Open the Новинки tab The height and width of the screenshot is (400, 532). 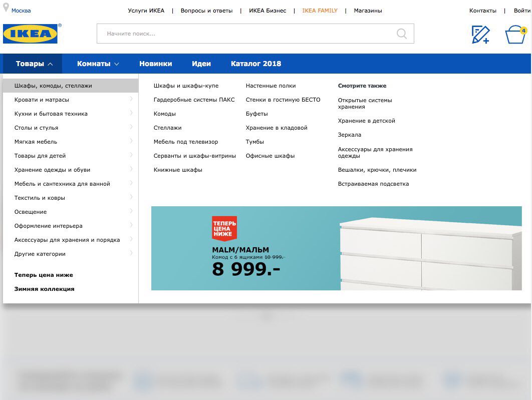pyautogui.click(x=156, y=64)
